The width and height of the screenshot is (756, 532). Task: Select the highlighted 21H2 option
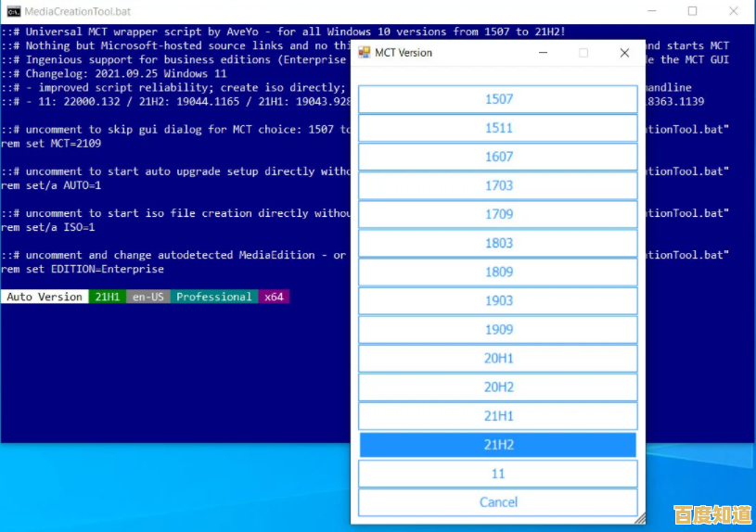(498, 445)
